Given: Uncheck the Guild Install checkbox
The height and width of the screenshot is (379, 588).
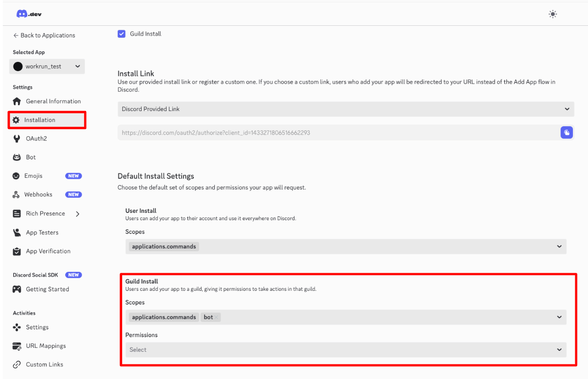Looking at the screenshot, I should tap(122, 34).
